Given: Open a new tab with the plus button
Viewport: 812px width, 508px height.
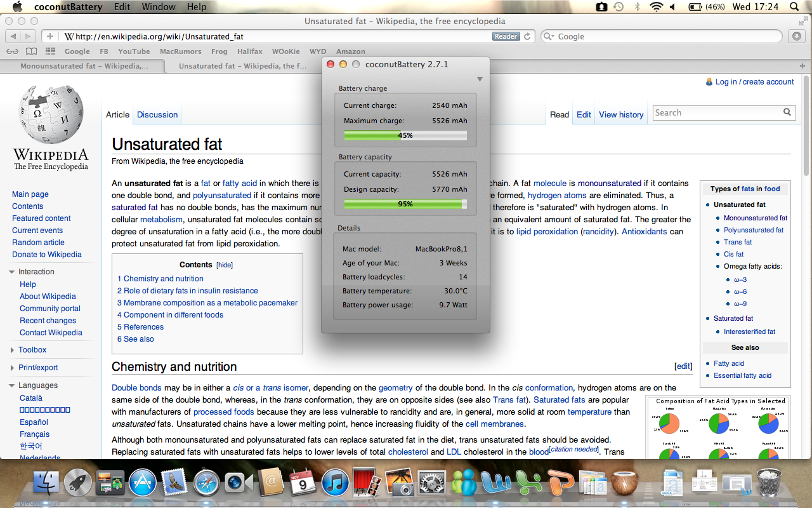Looking at the screenshot, I should (x=804, y=66).
